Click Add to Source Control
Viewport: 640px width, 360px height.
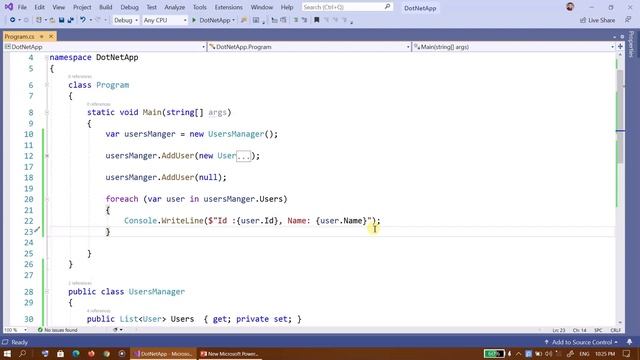pos(581,342)
